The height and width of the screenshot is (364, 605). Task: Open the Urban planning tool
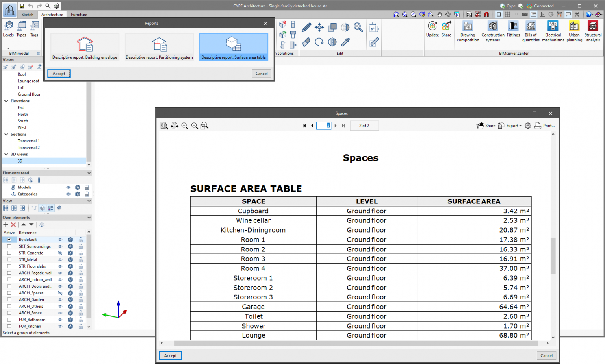574,31
